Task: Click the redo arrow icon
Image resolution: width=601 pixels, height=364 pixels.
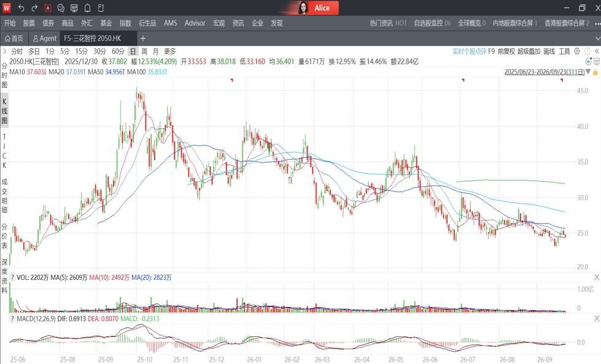Action: click(x=34, y=7)
